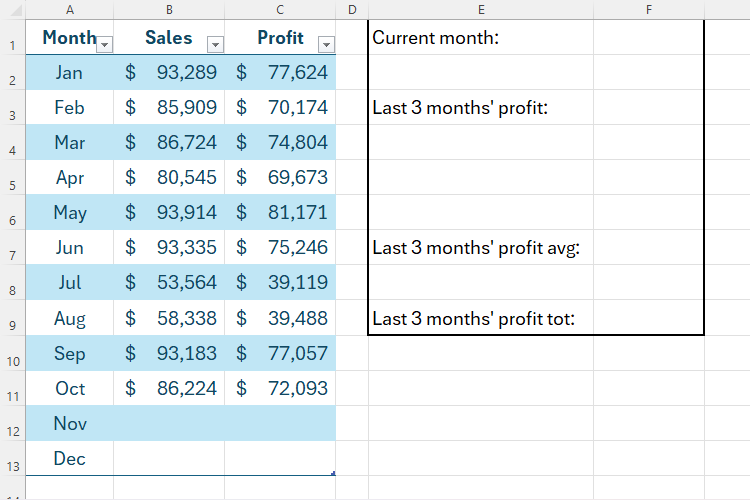Image resolution: width=750 pixels, height=500 pixels.
Task: Click the Dec month cell
Action: click(70, 459)
